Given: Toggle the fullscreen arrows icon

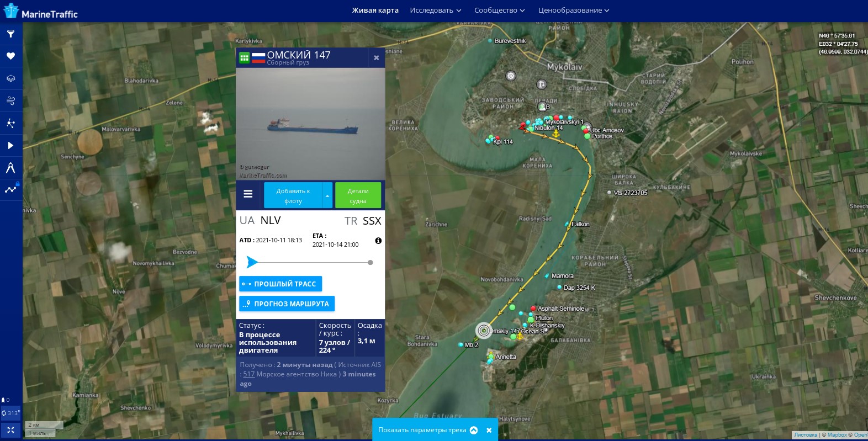Looking at the screenshot, I should point(10,430).
